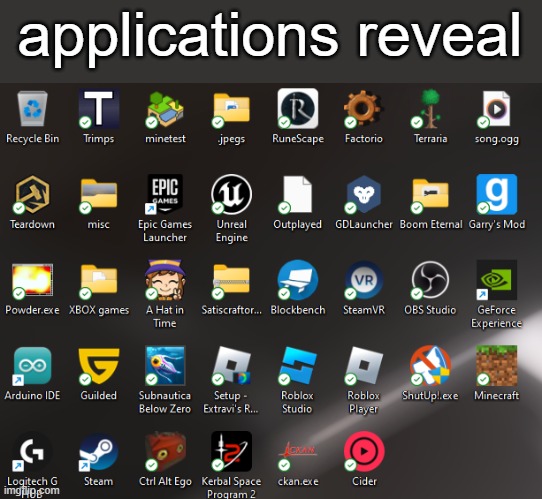Launch the Arduino IDE shortcut

pos(32,366)
